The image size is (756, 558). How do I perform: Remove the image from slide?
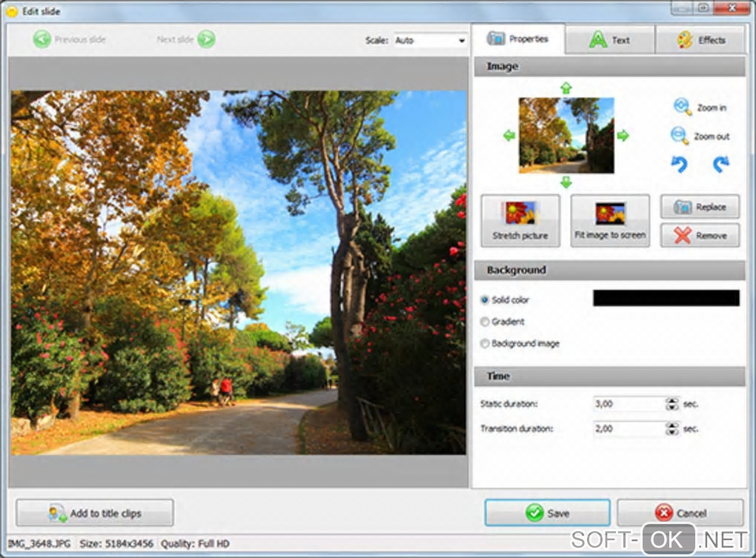(700, 235)
